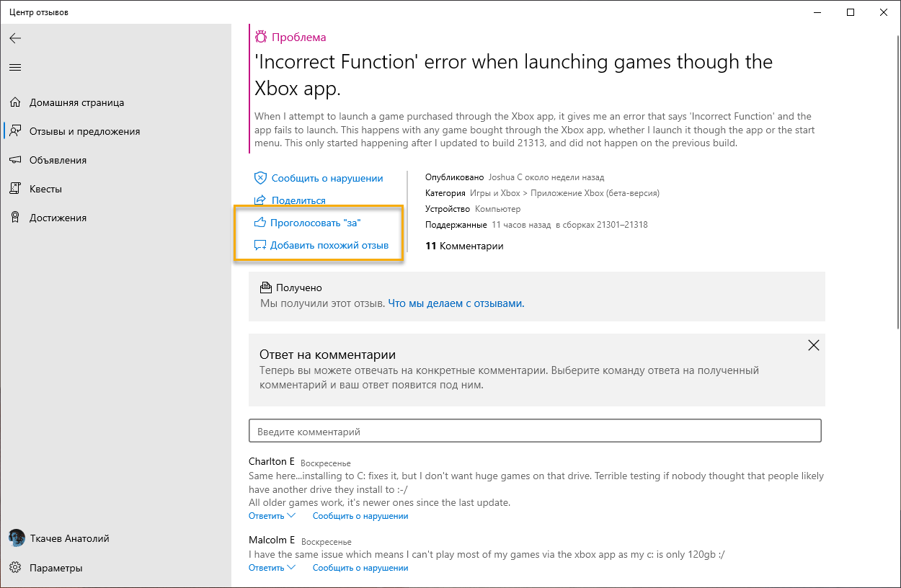Dismiss the Ответ на комментарии banner

tap(813, 345)
